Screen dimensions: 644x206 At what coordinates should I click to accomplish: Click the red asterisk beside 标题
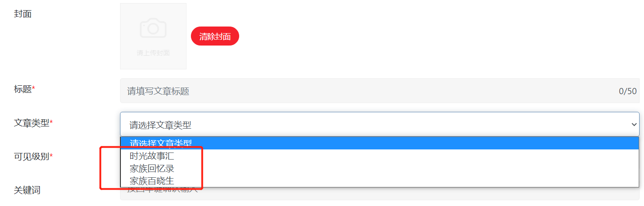tap(34, 88)
